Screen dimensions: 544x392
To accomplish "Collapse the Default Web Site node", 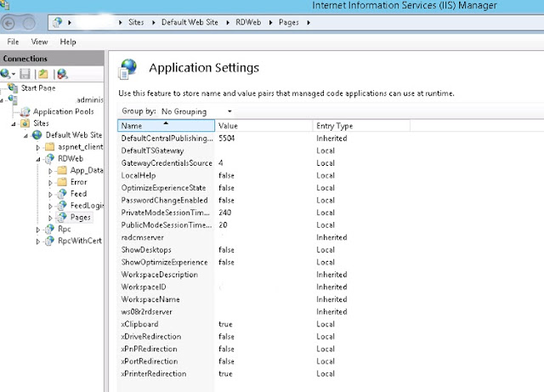I will [x=26, y=136].
